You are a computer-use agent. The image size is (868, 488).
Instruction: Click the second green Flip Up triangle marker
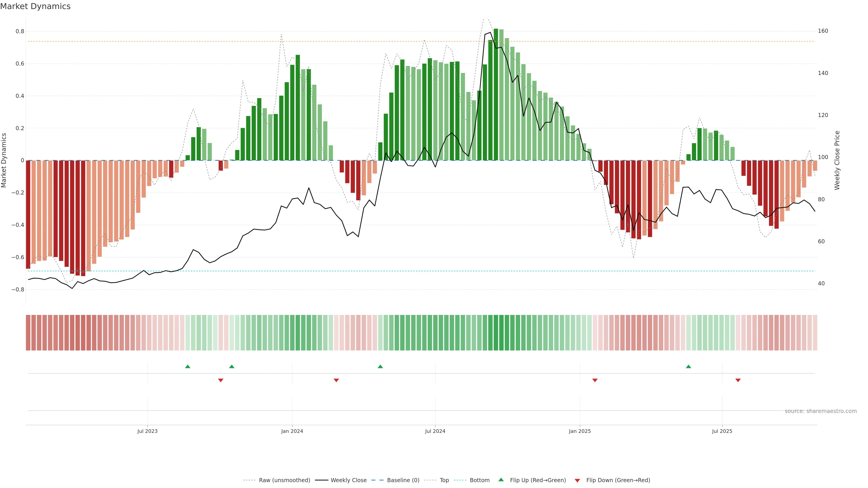tap(231, 366)
